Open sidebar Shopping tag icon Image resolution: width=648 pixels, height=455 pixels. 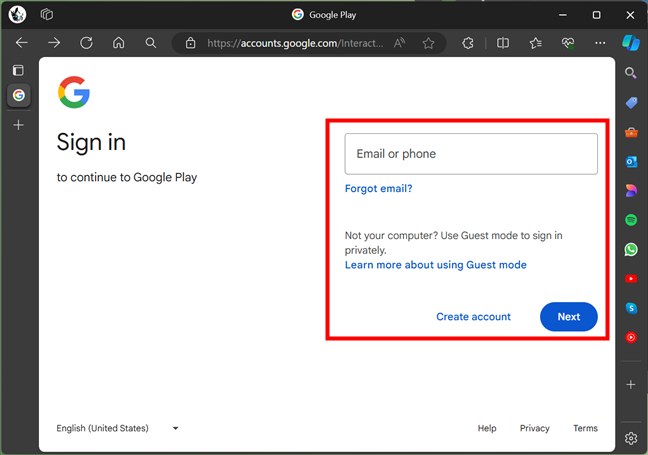coord(631,102)
